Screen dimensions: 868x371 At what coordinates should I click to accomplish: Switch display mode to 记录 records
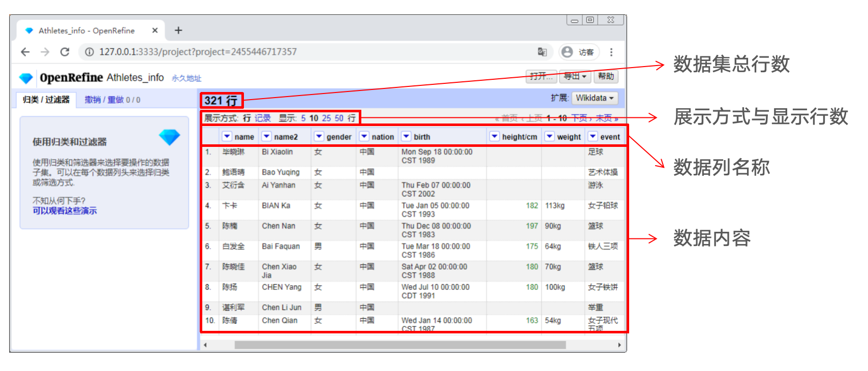tap(263, 118)
